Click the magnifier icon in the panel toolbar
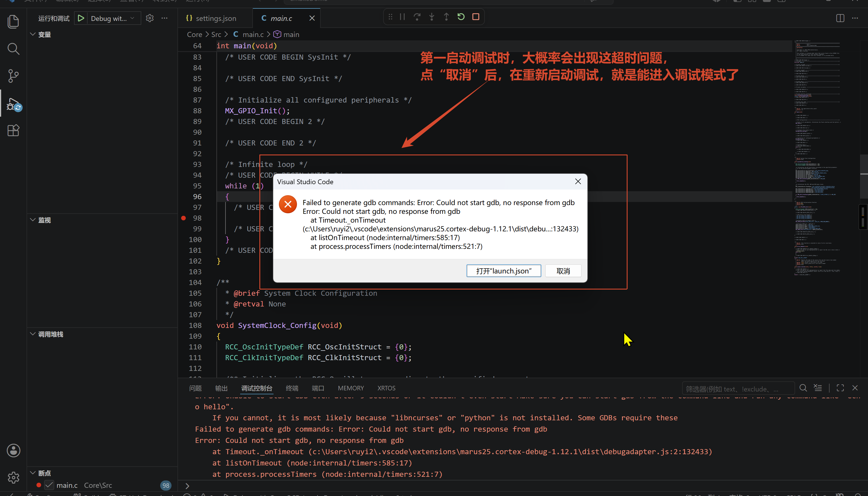Image resolution: width=868 pixels, height=496 pixels. (x=803, y=388)
